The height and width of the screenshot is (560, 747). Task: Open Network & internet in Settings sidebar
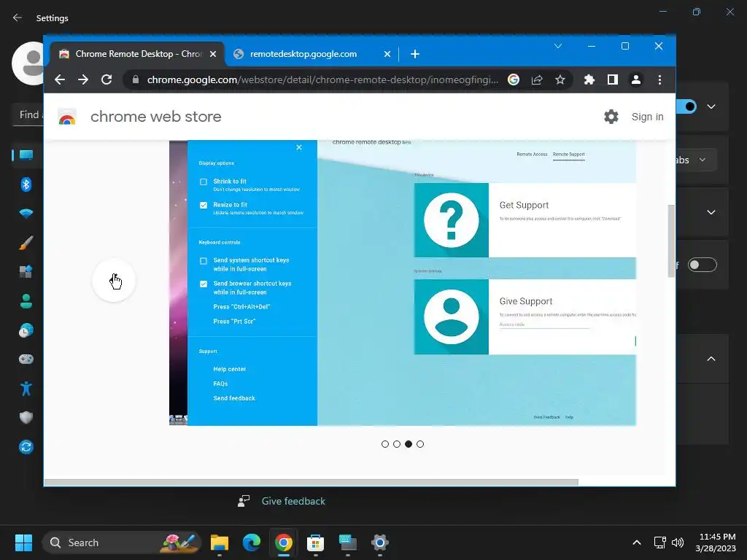(26, 214)
